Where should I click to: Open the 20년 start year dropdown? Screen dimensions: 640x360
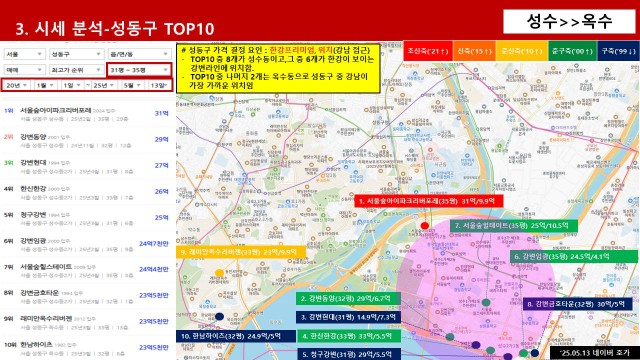(x=16, y=85)
